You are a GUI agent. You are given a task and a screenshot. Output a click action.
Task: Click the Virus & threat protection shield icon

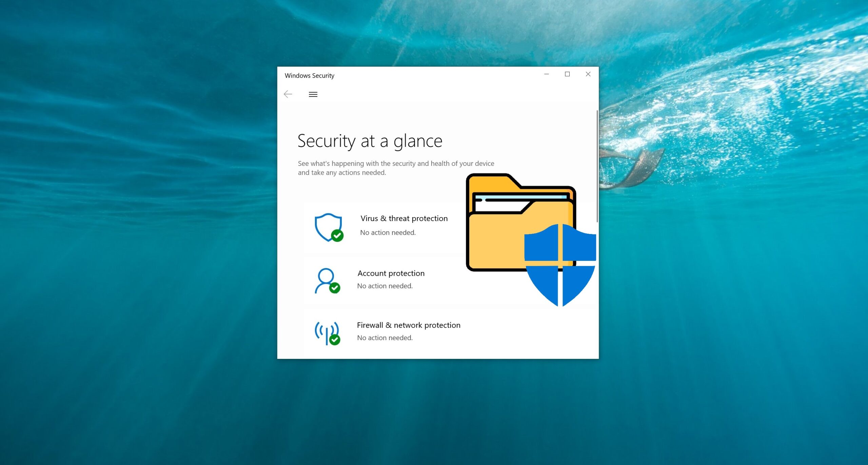point(329,227)
